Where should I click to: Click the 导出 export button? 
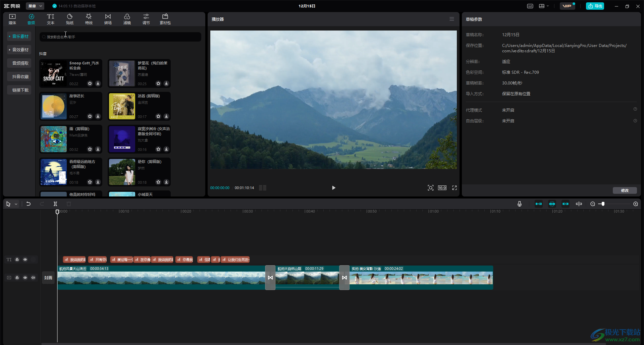coord(595,6)
